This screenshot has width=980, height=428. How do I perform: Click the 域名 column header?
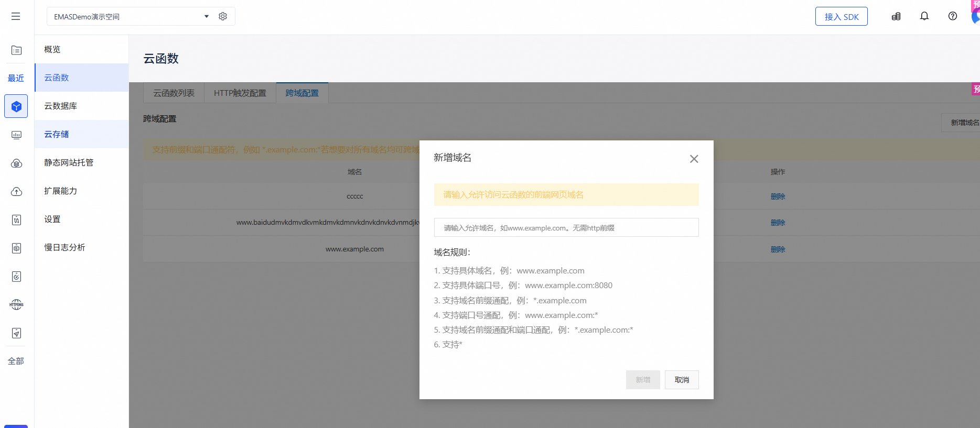coord(354,172)
